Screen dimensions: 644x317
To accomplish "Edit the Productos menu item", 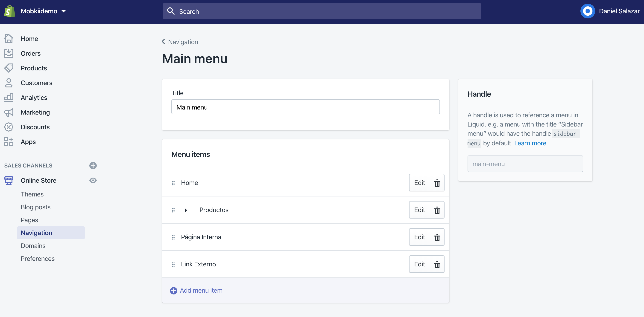I will 419,210.
